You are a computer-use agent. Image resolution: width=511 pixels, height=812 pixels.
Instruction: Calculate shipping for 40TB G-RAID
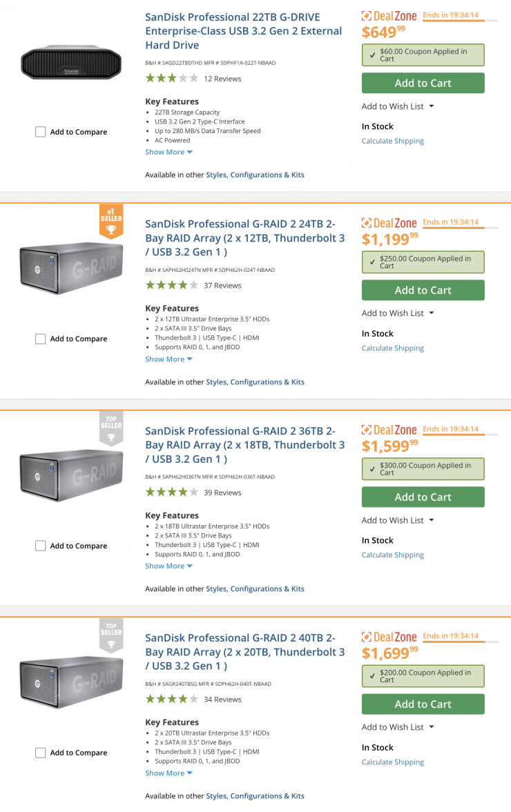point(392,762)
